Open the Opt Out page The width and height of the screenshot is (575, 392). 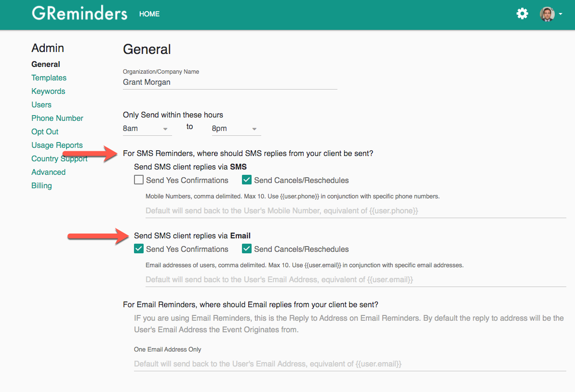[45, 131]
